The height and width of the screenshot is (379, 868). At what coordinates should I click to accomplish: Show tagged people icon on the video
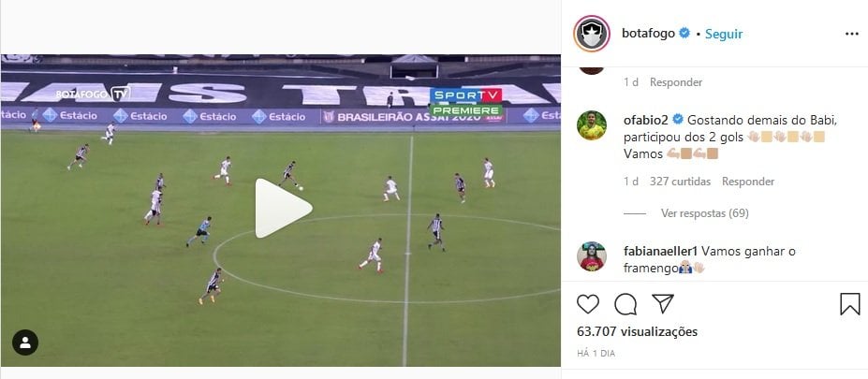click(25, 343)
